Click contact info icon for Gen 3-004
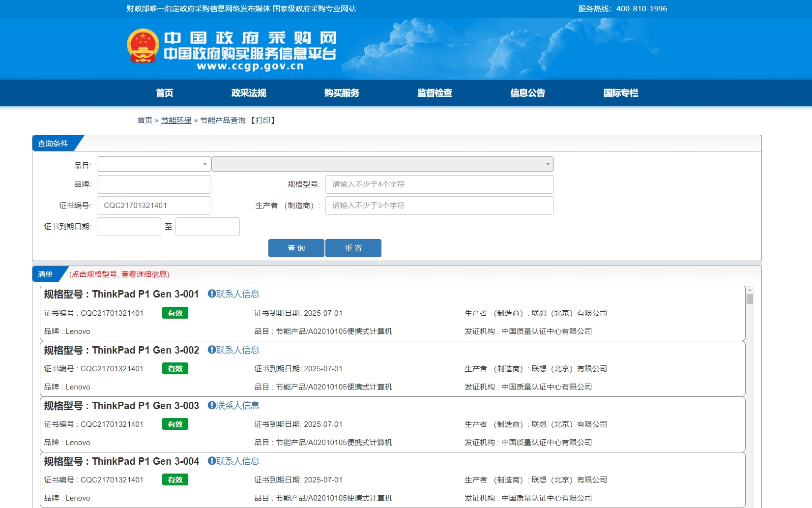The width and height of the screenshot is (812, 508). [212, 461]
